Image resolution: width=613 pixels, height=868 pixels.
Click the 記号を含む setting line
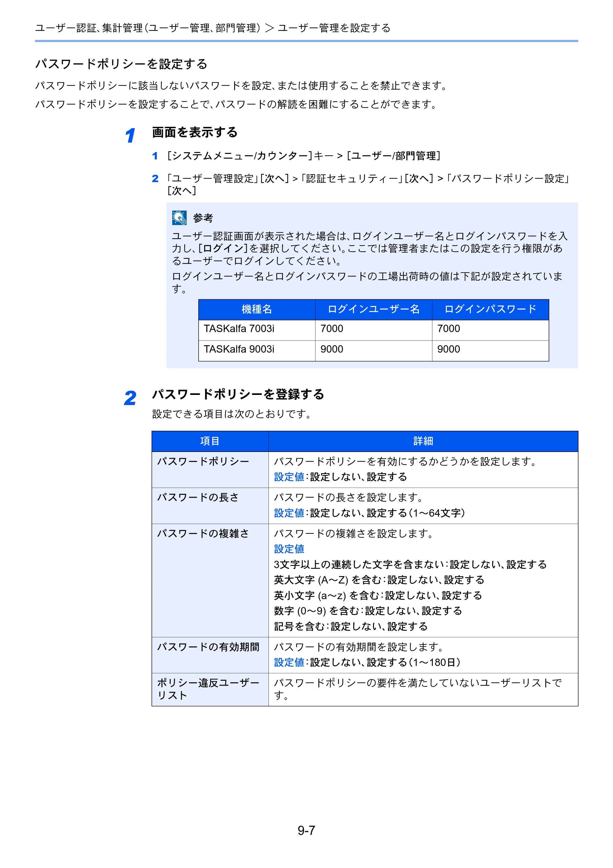(x=351, y=626)
